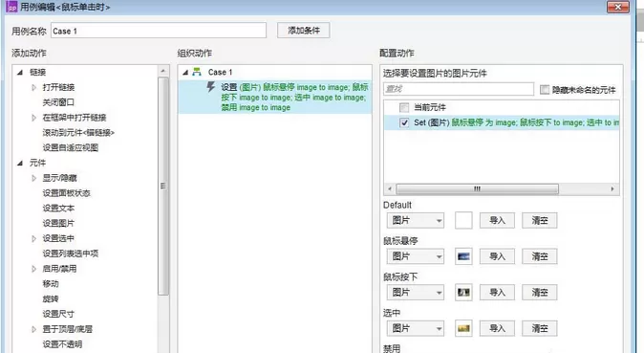Expand the 在框架中打开链接 actions
Screen dimensions: 644x353
click(34, 118)
